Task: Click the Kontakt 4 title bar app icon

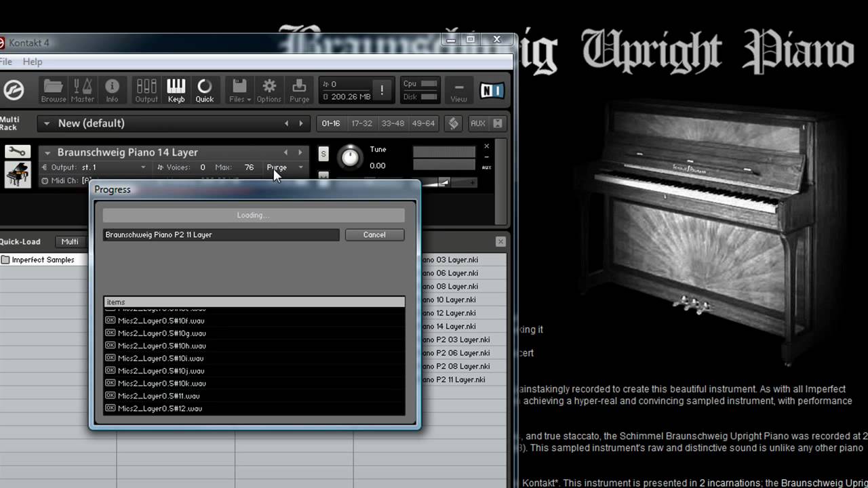Action: (x=2, y=43)
